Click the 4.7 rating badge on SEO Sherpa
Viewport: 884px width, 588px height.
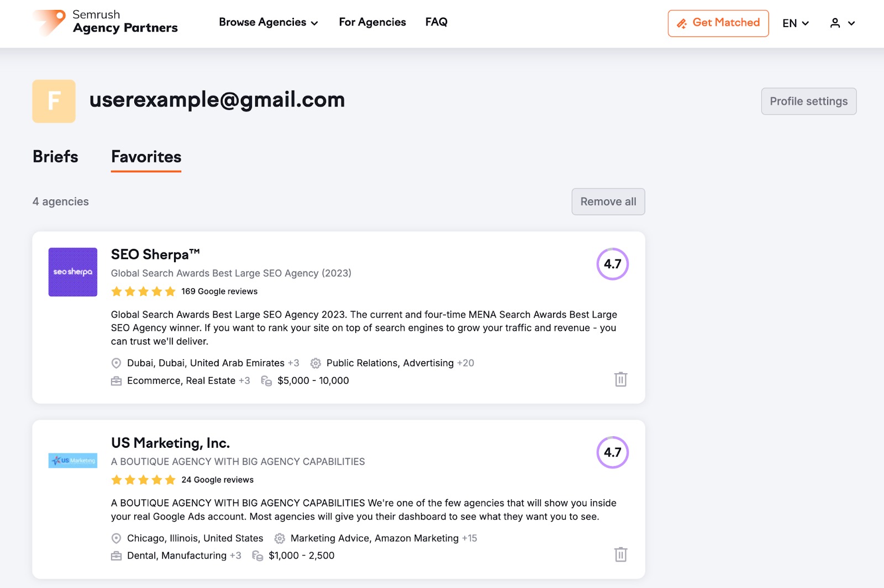coord(613,264)
